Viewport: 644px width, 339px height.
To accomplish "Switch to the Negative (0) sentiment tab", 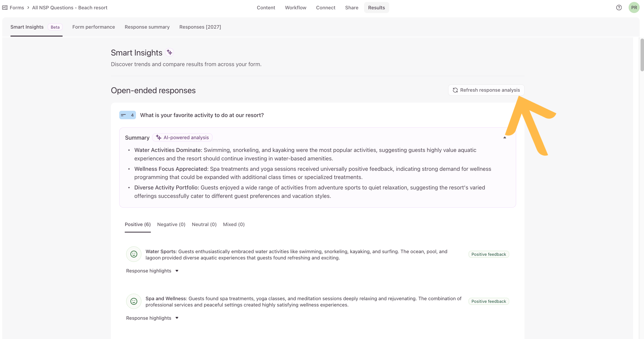I will (171, 225).
